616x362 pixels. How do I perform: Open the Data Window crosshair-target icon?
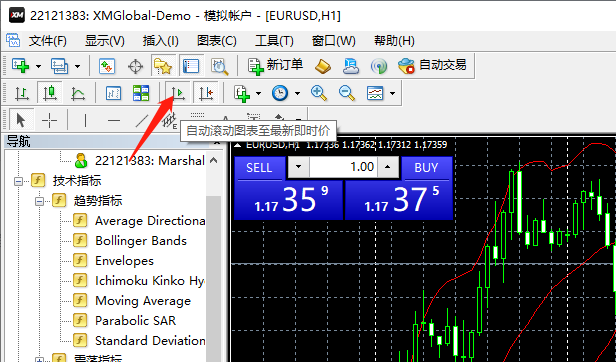click(136, 66)
